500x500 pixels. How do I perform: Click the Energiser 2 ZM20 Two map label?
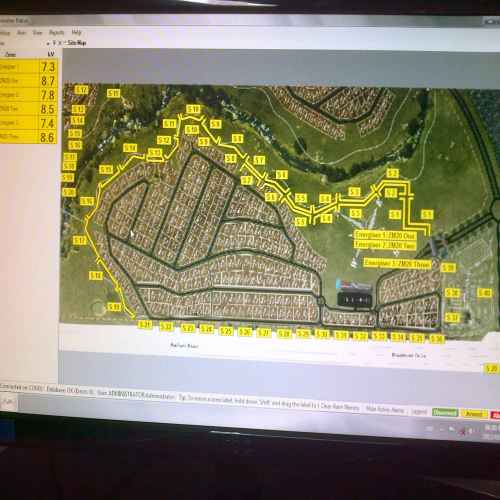(x=385, y=245)
